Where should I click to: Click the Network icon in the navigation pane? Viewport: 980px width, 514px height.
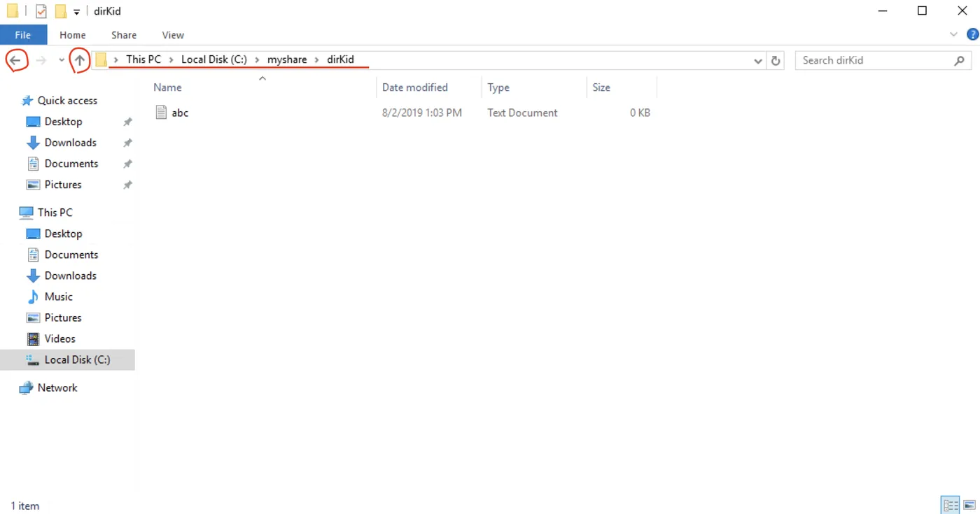click(x=27, y=387)
